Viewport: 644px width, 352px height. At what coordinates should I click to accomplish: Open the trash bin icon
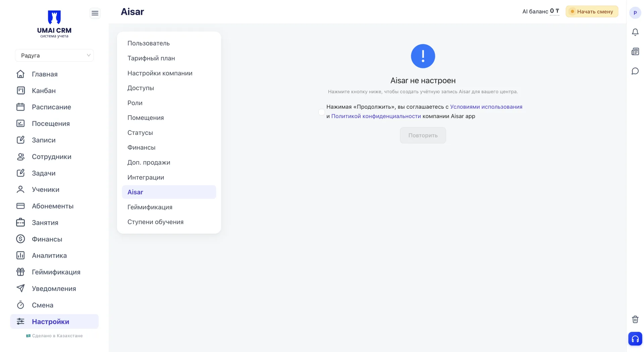(635, 319)
